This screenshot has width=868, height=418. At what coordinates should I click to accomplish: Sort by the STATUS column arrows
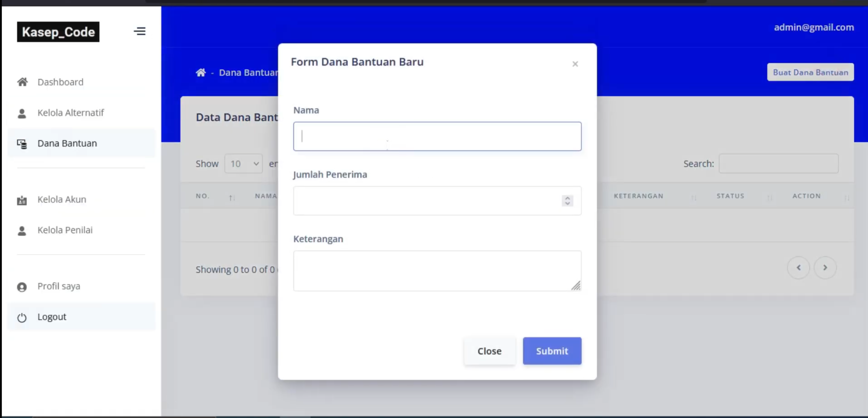coord(770,198)
